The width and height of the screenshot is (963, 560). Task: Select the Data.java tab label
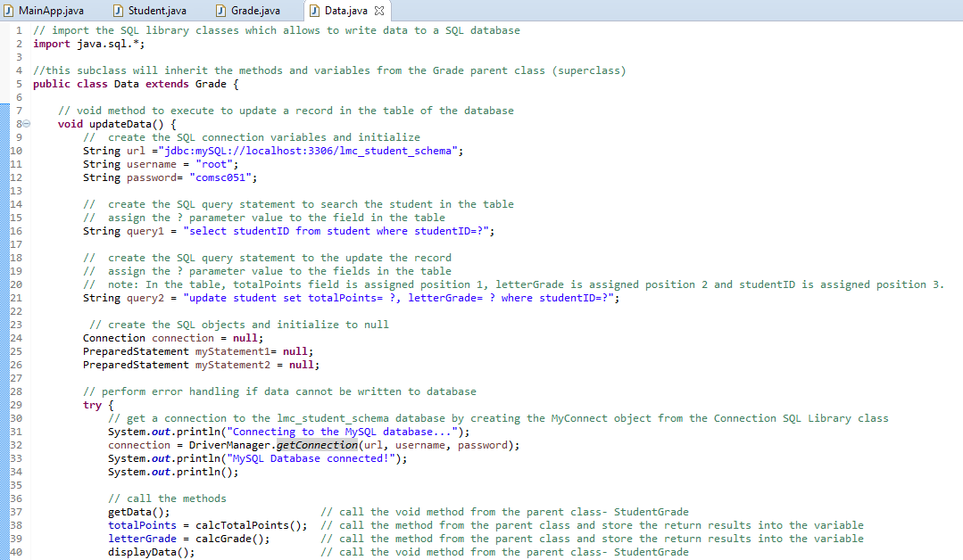click(345, 11)
